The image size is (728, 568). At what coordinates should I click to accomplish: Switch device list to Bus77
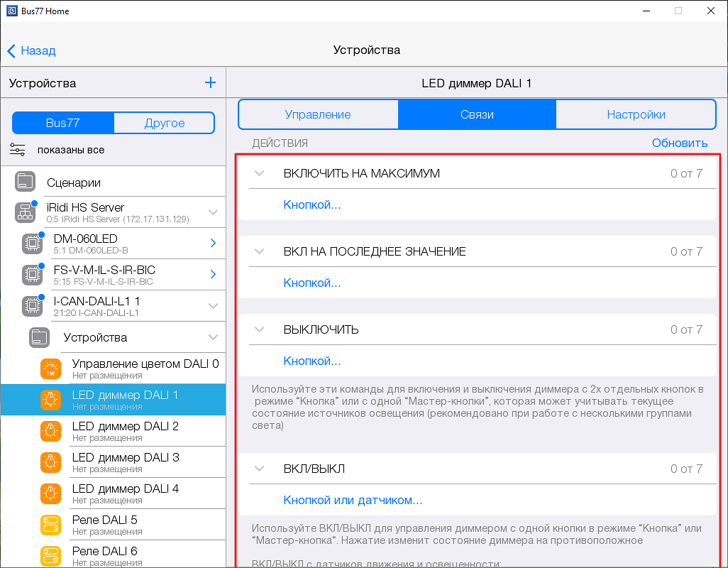pyautogui.click(x=62, y=123)
